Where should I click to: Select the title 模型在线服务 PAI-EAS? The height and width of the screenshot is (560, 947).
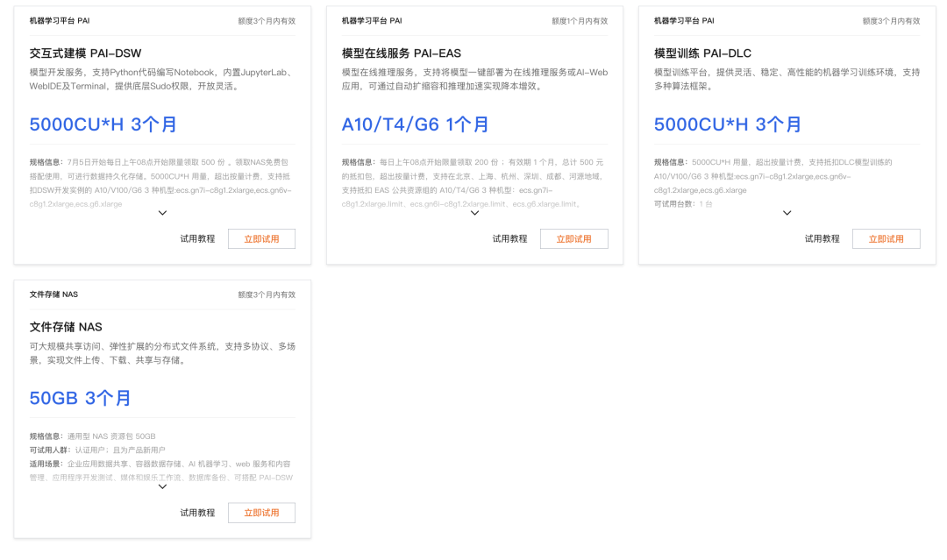[401, 53]
